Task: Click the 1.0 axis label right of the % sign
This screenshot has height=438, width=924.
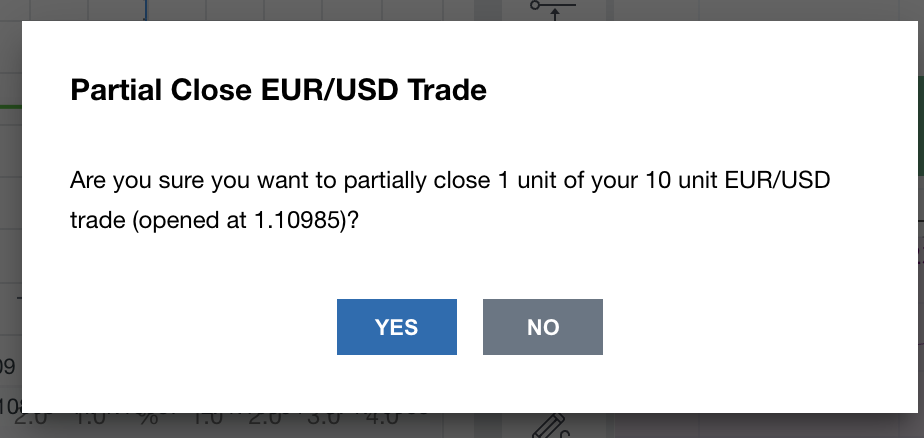Action: point(208,417)
